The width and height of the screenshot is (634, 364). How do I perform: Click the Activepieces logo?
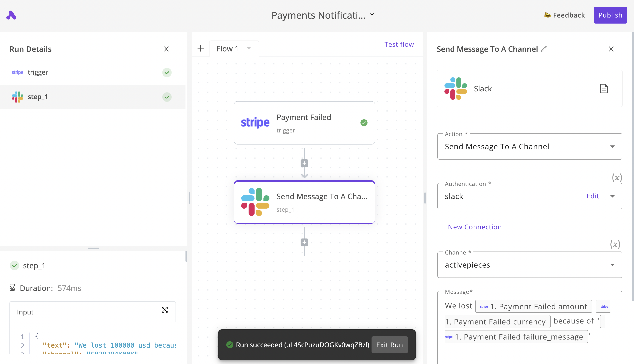[11, 15]
